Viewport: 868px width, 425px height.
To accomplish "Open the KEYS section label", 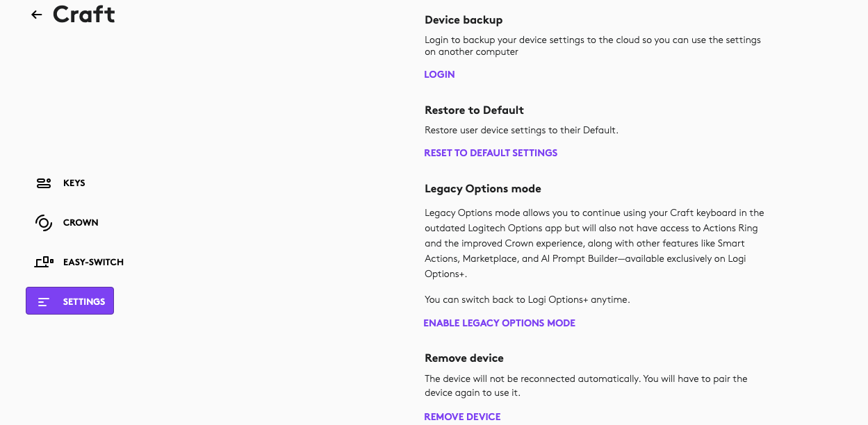I will point(74,183).
